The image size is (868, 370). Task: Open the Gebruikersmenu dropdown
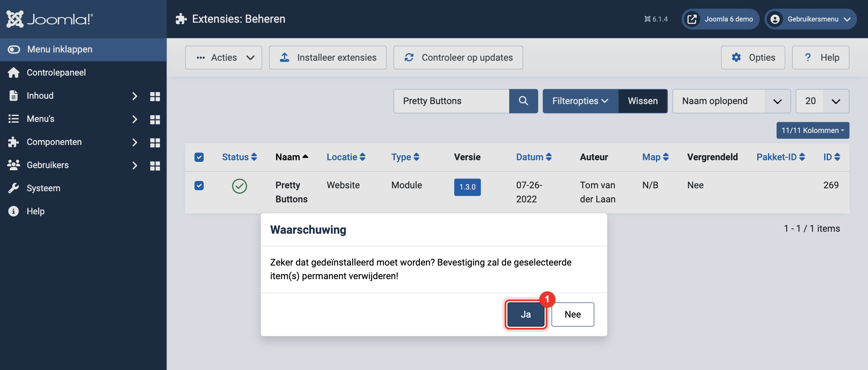tap(811, 19)
